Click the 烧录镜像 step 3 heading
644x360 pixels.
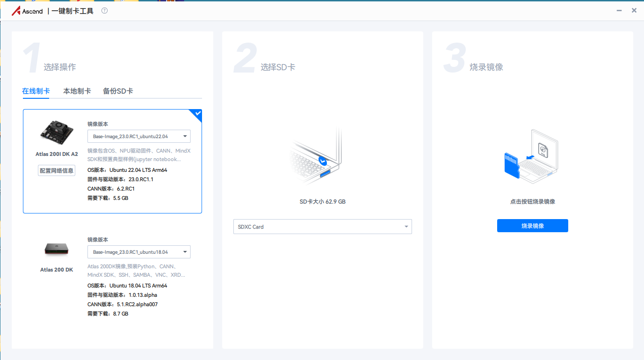(x=486, y=67)
